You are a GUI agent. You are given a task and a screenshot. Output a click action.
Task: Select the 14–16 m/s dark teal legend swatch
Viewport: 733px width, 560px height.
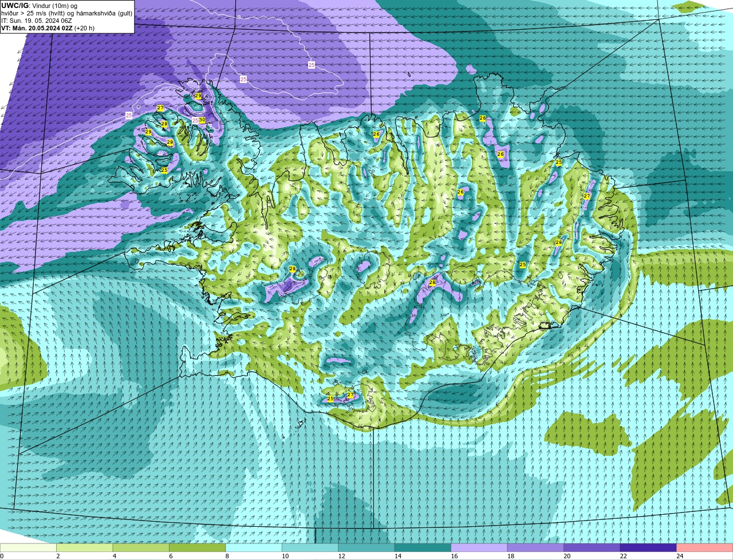[x=423, y=547]
